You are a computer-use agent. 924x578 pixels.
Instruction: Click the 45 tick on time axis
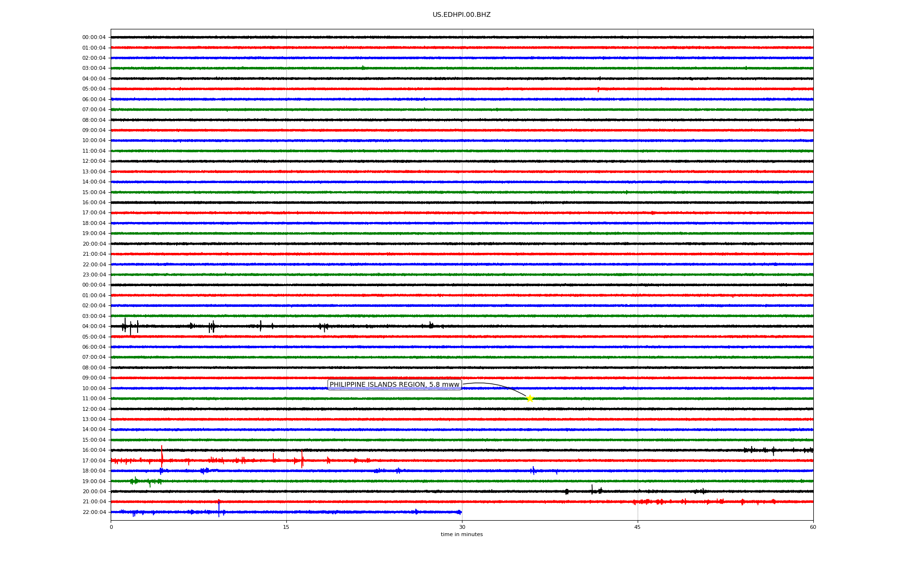pyautogui.click(x=637, y=527)
